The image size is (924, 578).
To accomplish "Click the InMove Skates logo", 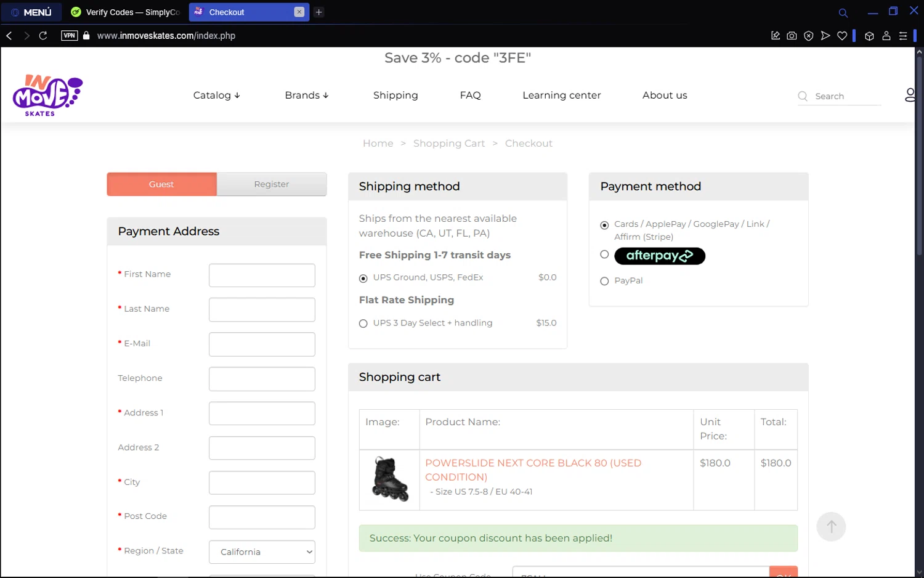I will coord(47,96).
